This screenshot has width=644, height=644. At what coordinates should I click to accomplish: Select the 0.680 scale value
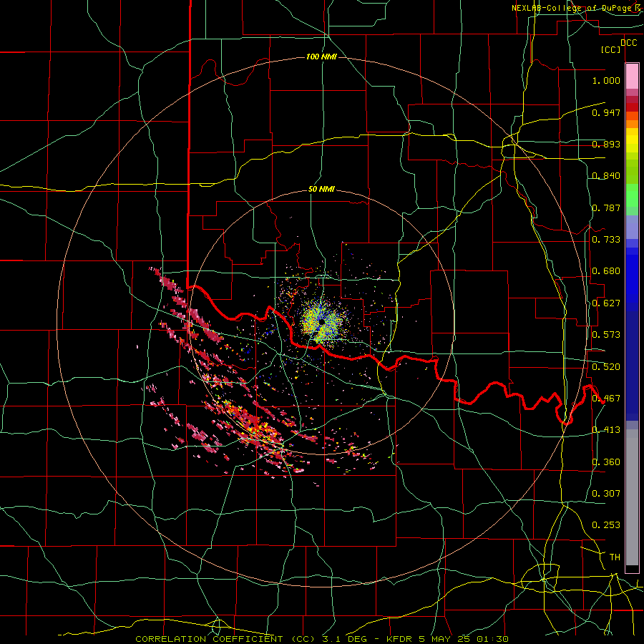[x=606, y=271]
